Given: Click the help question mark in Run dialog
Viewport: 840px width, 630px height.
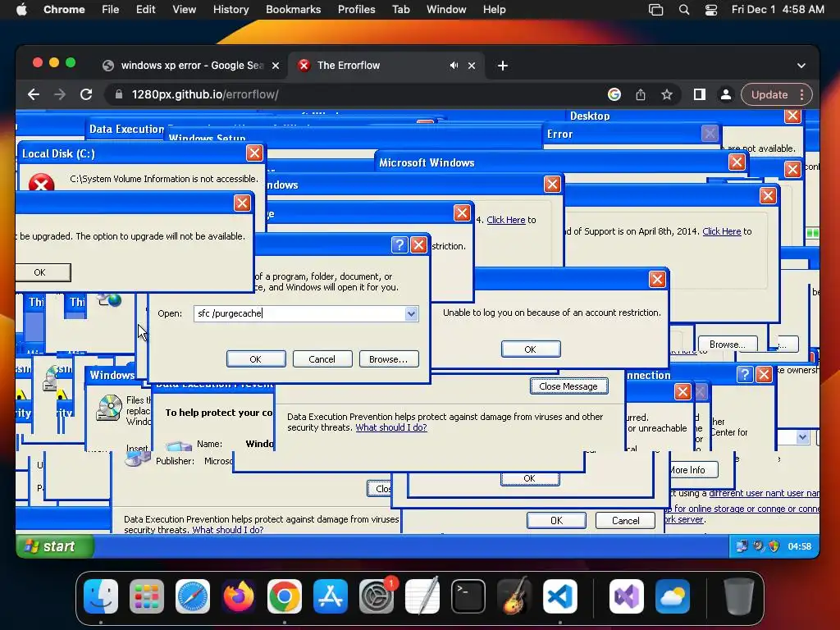Looking at the screenshot, I should [x=399, y=244].
